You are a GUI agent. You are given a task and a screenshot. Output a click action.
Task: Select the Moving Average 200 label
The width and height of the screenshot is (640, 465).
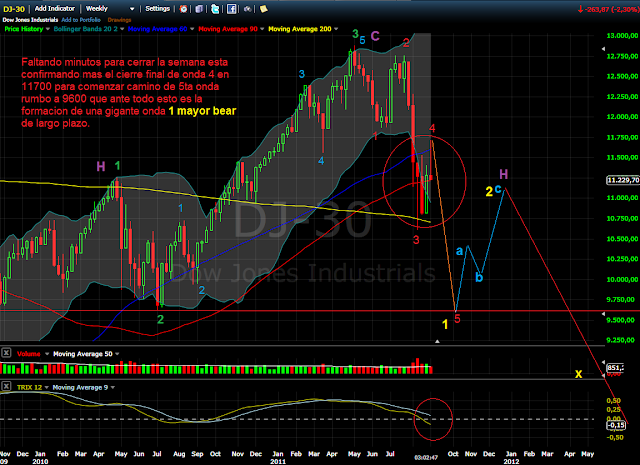(300, 29)
